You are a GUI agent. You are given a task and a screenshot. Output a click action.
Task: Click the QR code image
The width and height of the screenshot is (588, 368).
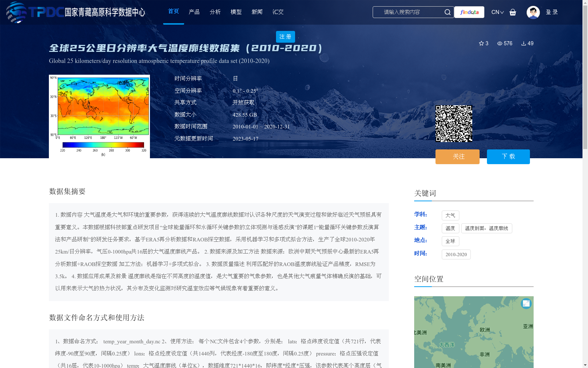454,124
